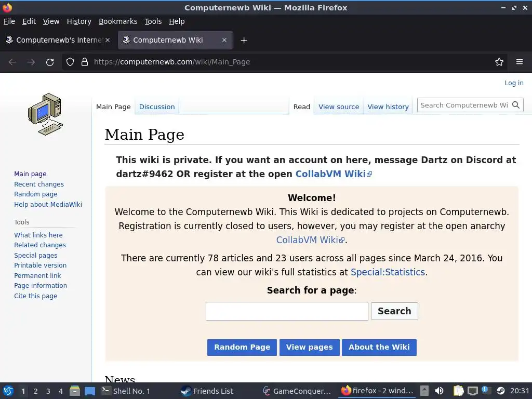This screenshot has height=399, width=532.
Task: Close the Computernewb's Internet tab
Action: pyautogui.click(x=108, y=40)
